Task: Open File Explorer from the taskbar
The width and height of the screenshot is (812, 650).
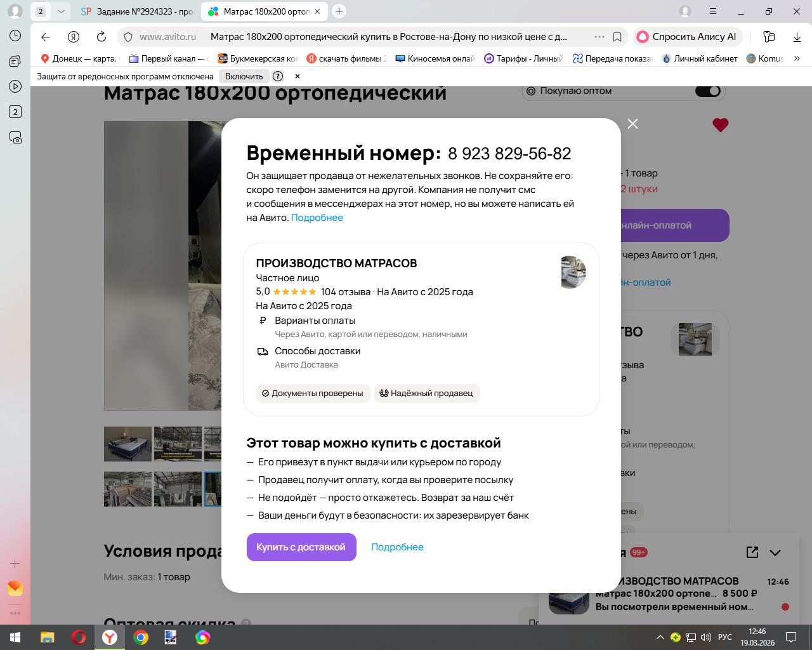Action: [x=48, y=637]
